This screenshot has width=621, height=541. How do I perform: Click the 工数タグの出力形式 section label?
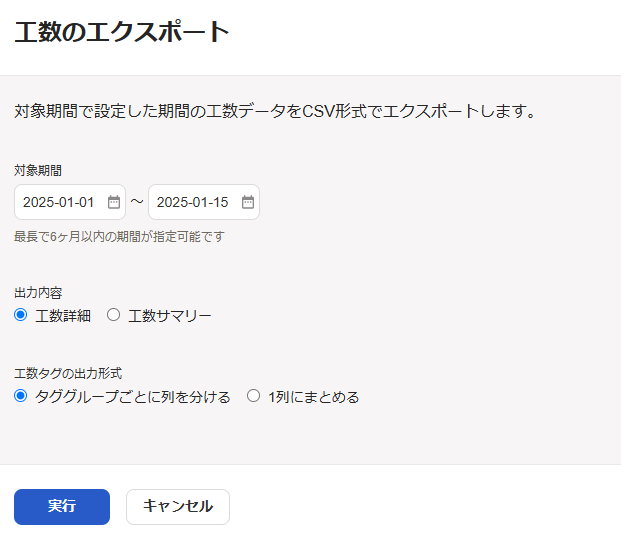click(x=68, y=373)
